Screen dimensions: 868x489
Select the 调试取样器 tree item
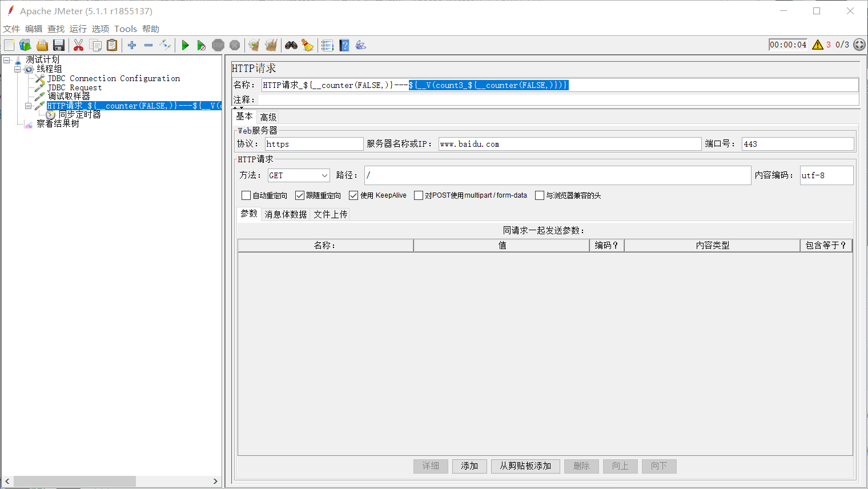pyautogui.click(x=69, y=97)
